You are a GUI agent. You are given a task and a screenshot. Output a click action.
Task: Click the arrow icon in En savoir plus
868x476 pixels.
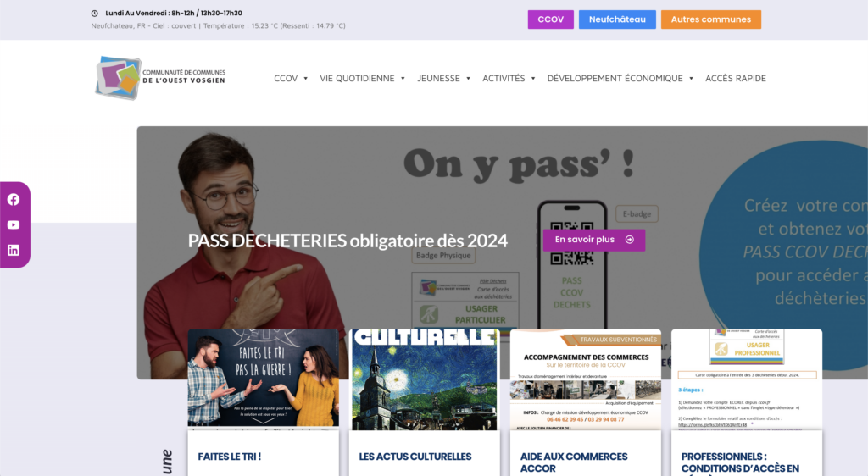click(x=629, y=240)
